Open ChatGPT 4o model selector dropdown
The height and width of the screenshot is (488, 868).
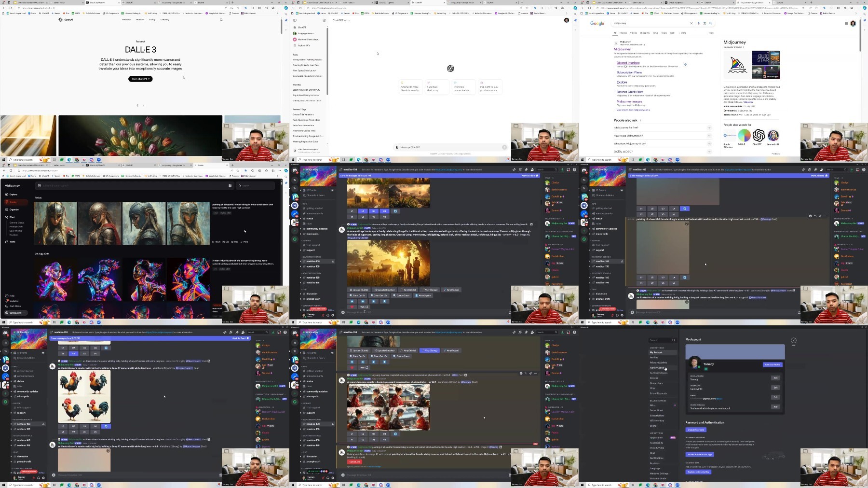point(340,20)
